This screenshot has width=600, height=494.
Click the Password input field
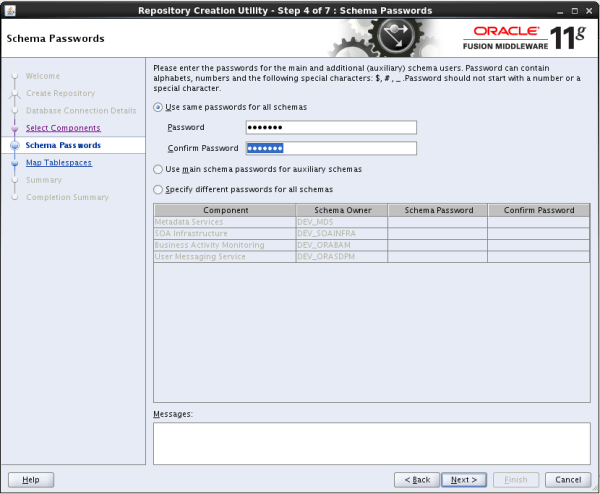tap(330, 127)
